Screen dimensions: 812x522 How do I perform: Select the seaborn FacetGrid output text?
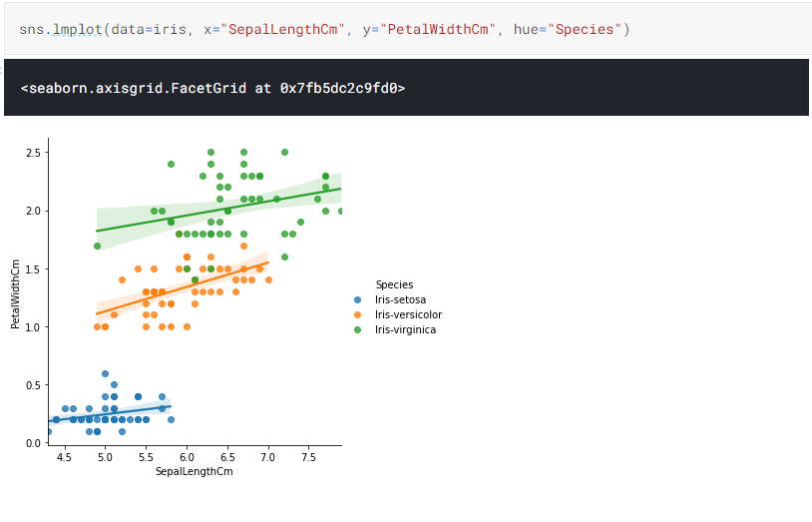212,88
